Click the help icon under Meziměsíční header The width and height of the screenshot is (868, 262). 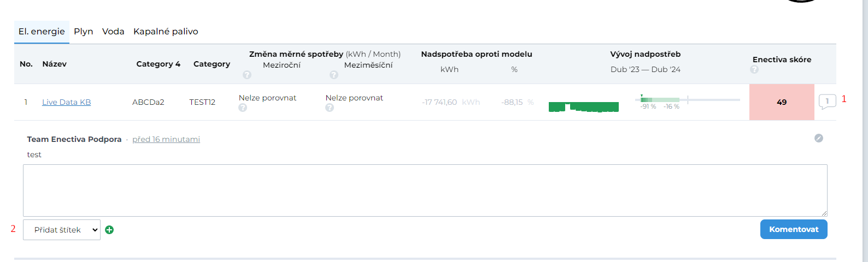coord(334,75)
